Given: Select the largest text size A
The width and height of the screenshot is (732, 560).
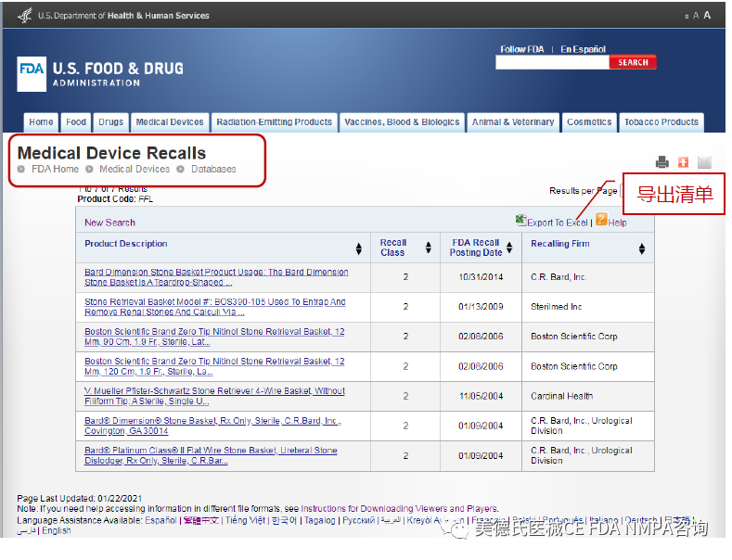Looking at the screenshot, I should coord(708,15).
